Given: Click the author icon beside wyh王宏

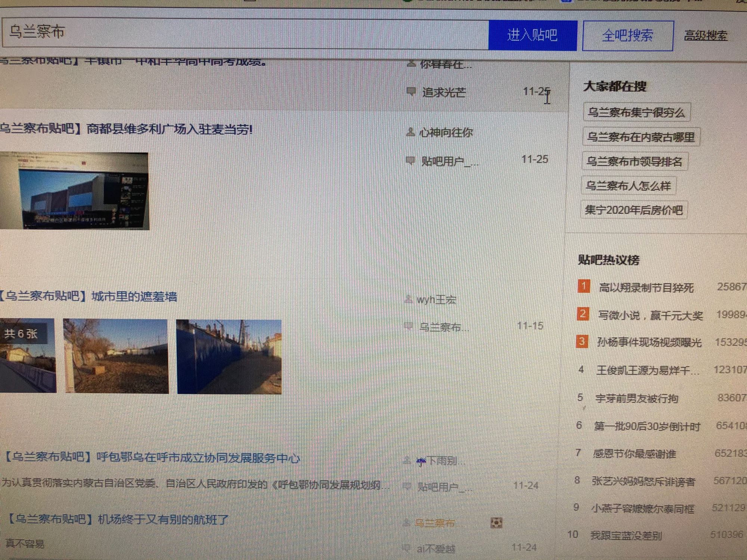Looking at the screenshot, I should pyautogui.click(x=408, y=299).
